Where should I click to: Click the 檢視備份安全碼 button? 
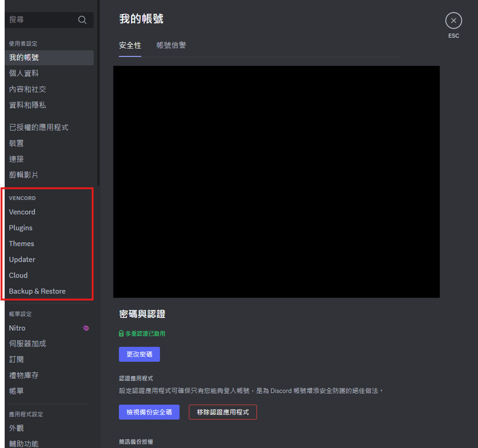[x=149, y=412]
